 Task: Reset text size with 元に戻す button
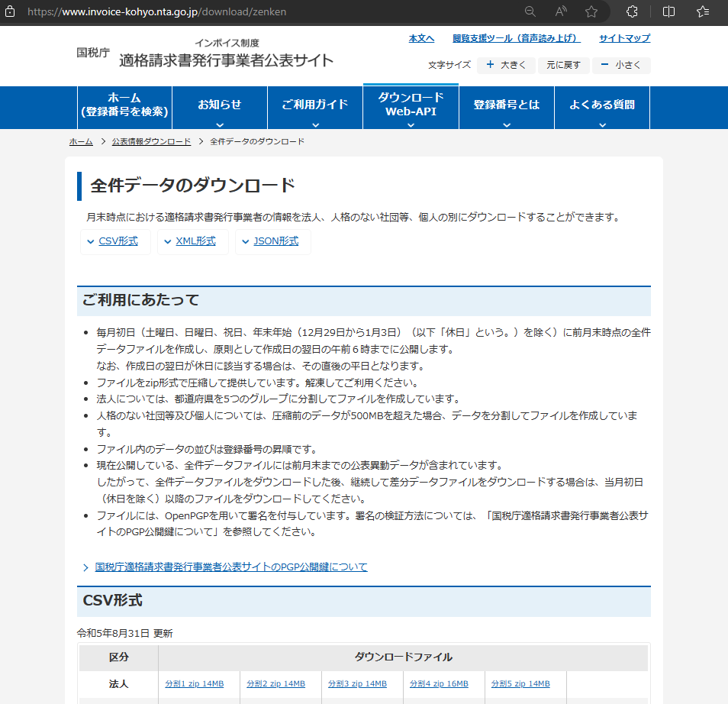(x=563, y=66)
